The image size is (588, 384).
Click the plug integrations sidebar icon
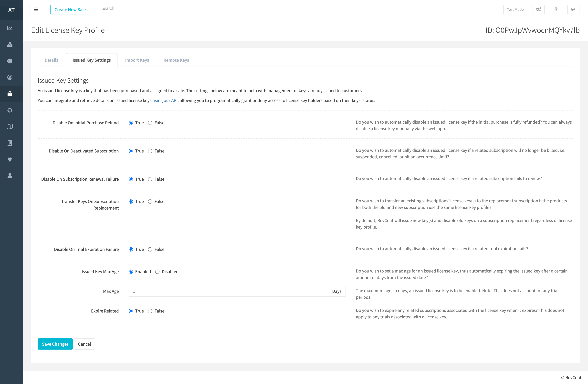(10, 159)
